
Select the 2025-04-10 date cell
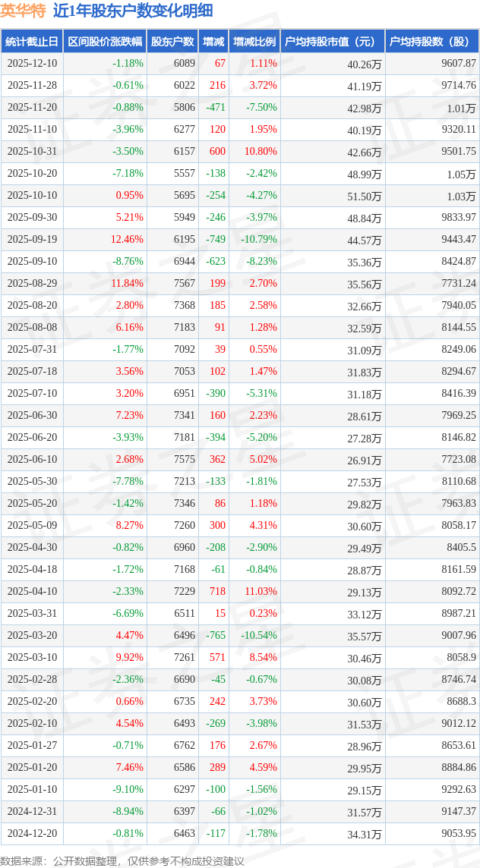point(32,592)
